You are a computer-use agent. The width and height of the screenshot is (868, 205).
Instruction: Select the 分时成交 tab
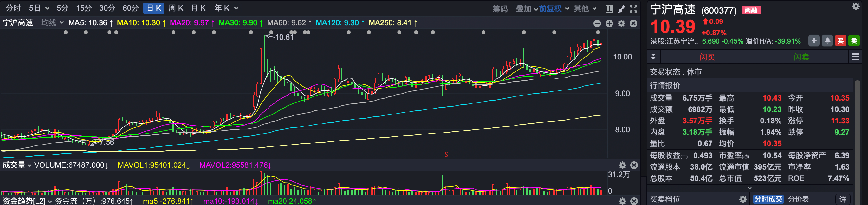point(768,199)
